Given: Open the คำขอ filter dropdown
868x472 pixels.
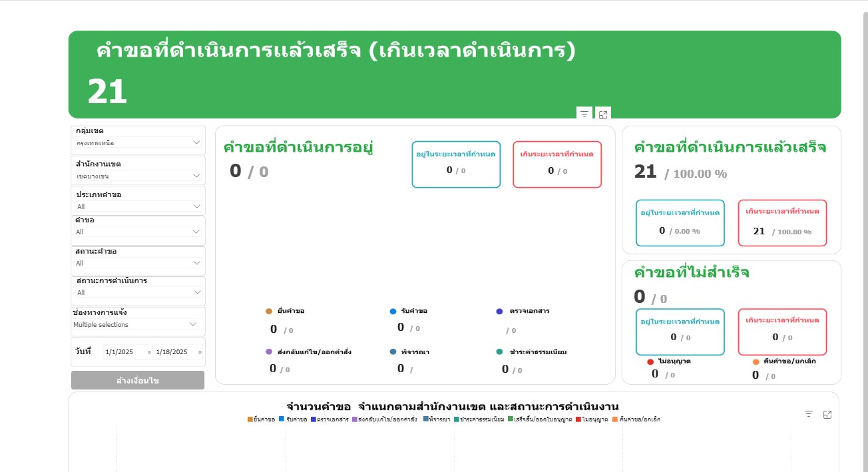Looking at the screenshot, I should coord(138,232).
